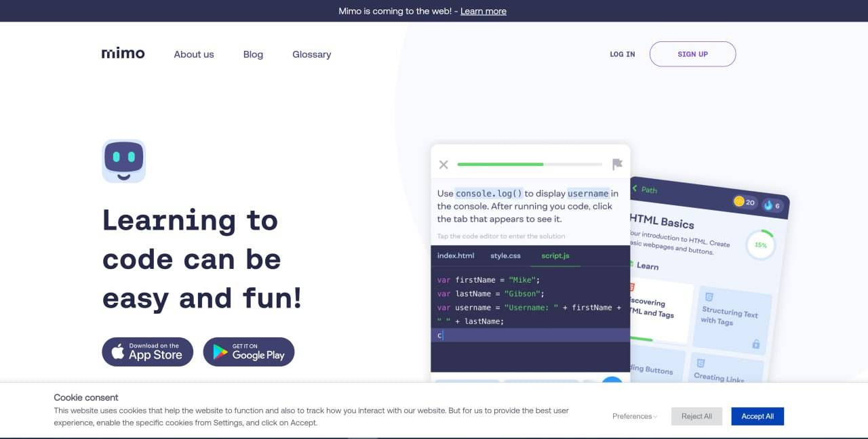The image size is (868, 439).
Task: Reject all cookies
Action: [697, 416]
